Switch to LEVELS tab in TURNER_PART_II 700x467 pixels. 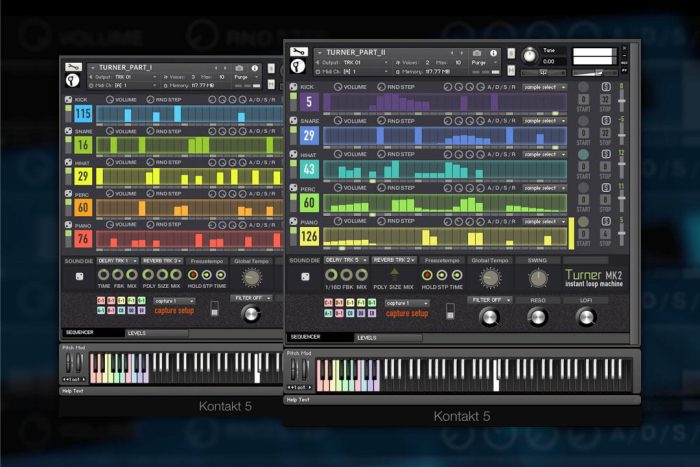point(388,338)
